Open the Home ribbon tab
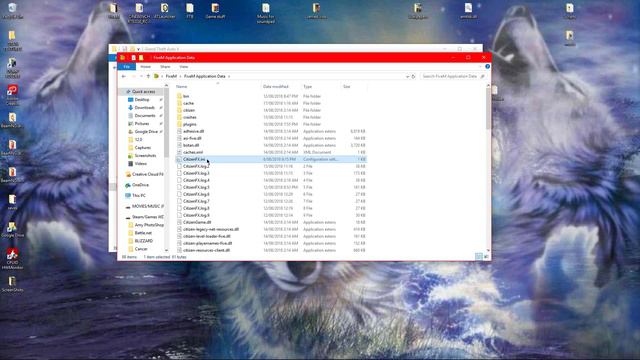 pyautogui.click(x=145, y=67)
